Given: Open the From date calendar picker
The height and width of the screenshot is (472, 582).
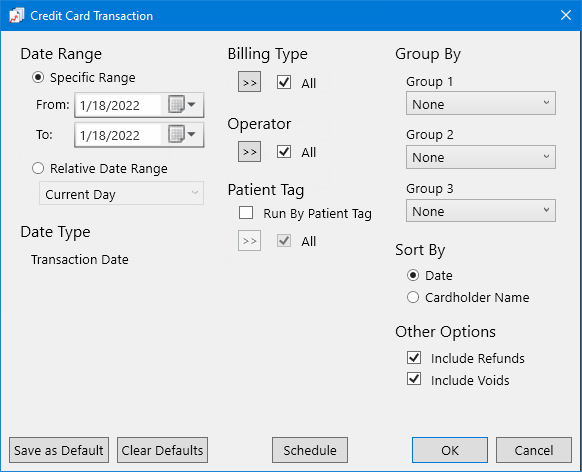Looking at the screenshot, I should (x=182, y=105).
